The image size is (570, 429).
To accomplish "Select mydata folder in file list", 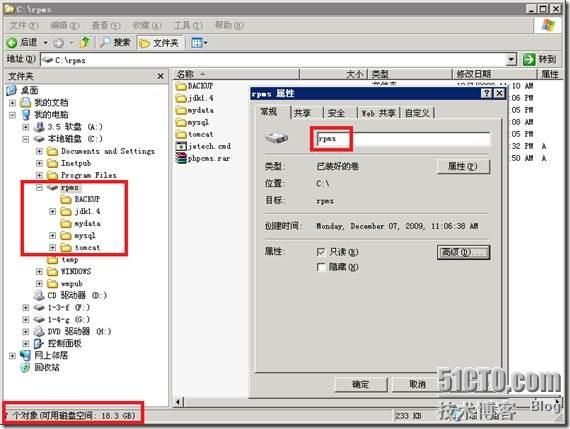I will (x=194, y=110).
